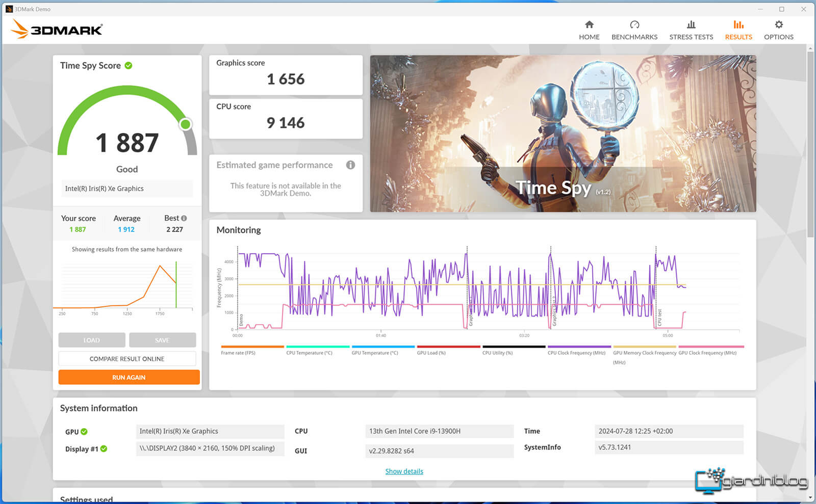Toggle the GPU Load (%) legend bar
The width and height of the screenshot is (816, 504).
point(448,347)
